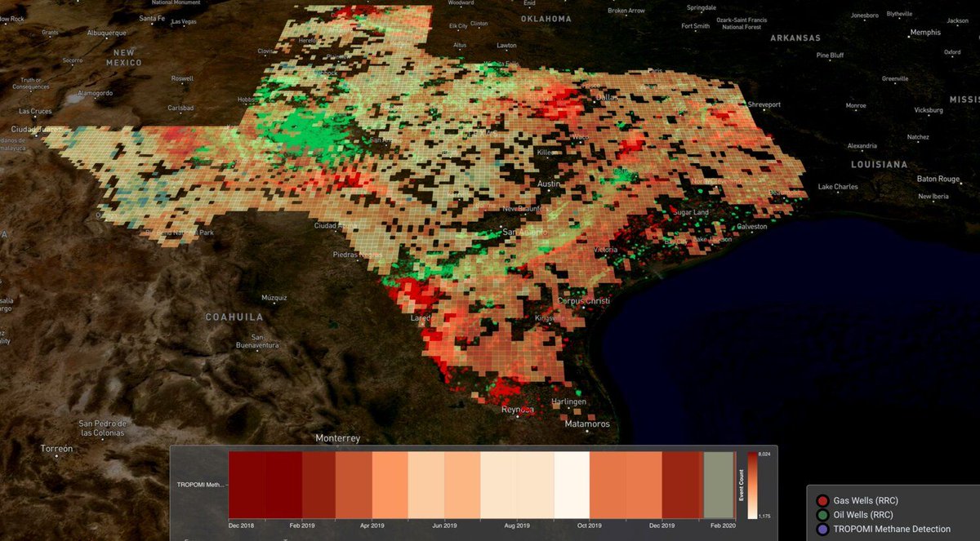Click the 8,024 maximum scale value
980x541 pixels.
click(764, 454)
